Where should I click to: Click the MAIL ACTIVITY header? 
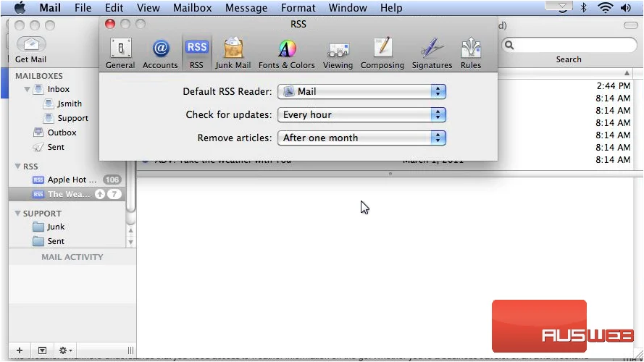(x=72, y=257)
